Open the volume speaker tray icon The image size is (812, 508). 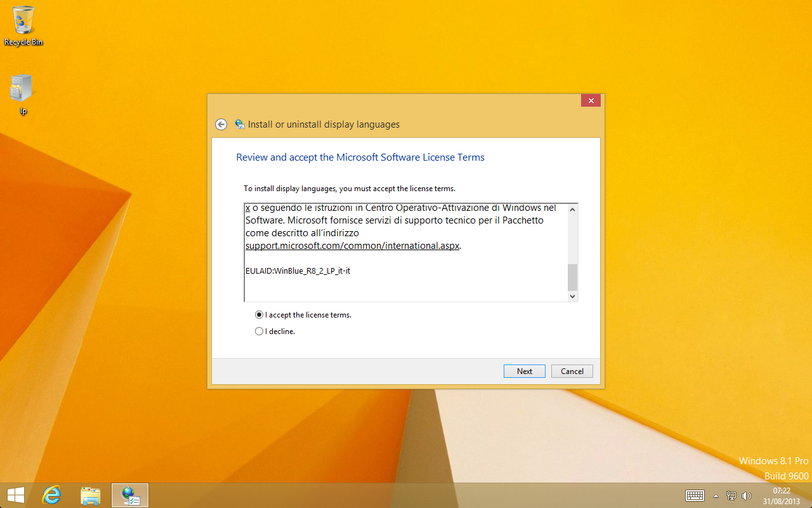[x=746, y=496]
